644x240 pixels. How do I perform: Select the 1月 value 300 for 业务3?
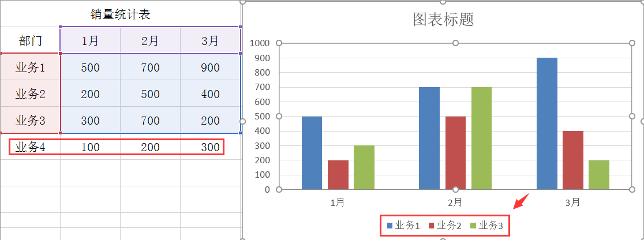click(91, 121)
